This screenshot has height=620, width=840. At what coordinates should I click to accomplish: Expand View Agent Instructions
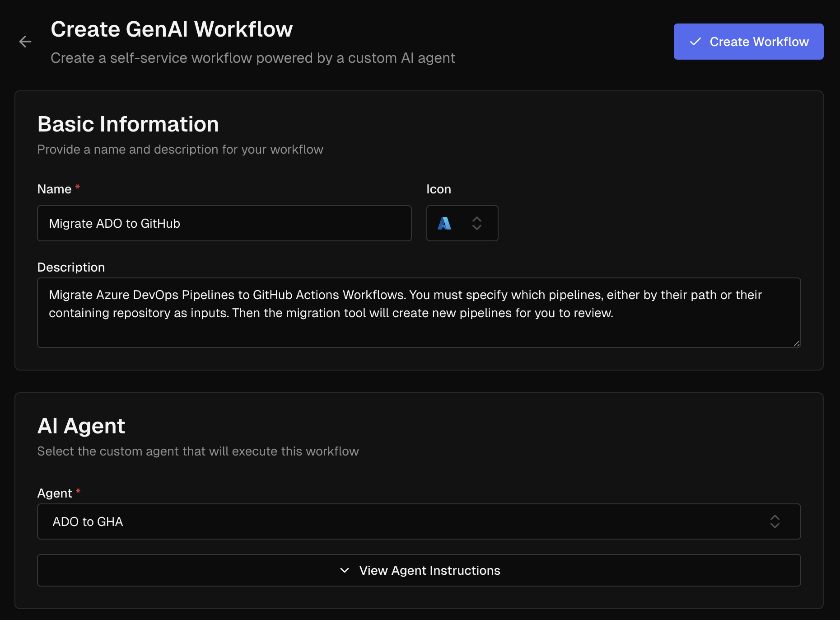429,570
